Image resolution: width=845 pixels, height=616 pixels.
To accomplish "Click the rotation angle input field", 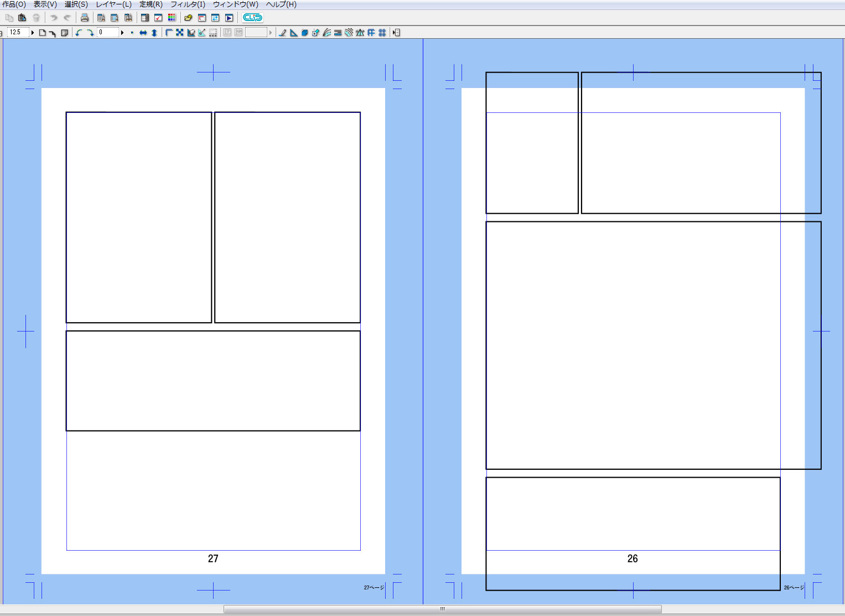I will pyautogui.click(x=107, y=33).
